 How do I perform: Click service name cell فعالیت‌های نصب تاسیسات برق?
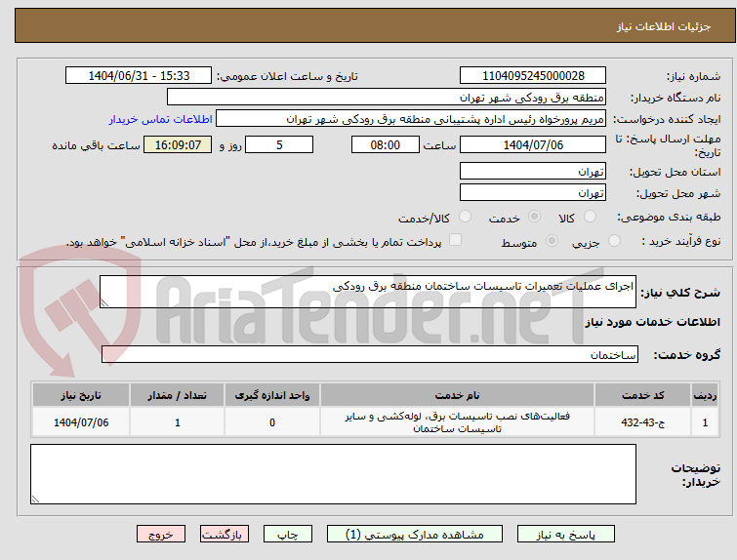[458, 422]
